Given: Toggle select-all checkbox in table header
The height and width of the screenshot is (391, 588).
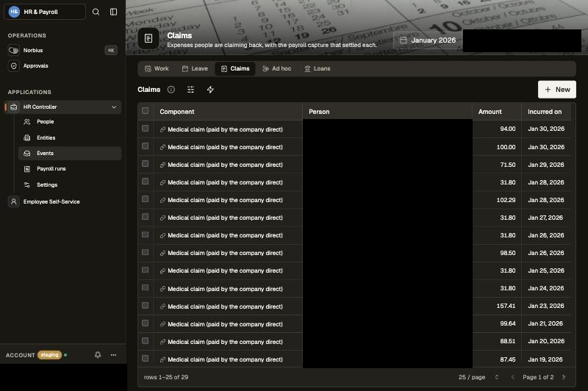Looking at the screenshot, I should (x=145, y=111).
